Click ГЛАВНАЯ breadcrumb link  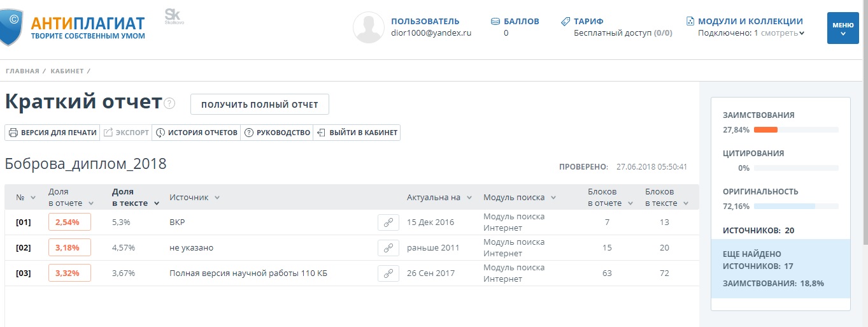[22, 71]
